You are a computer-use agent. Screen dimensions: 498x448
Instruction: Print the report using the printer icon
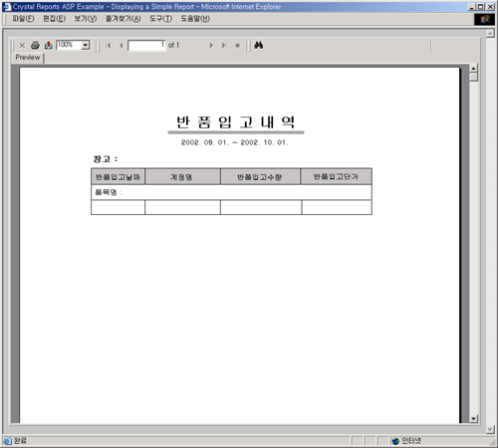point(35,45)
